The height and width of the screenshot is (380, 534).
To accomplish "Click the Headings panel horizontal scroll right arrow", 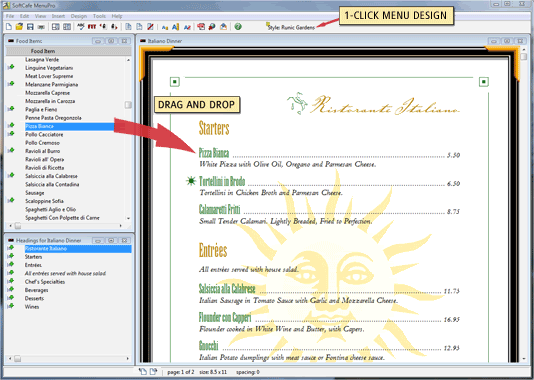I will (127, 359).
